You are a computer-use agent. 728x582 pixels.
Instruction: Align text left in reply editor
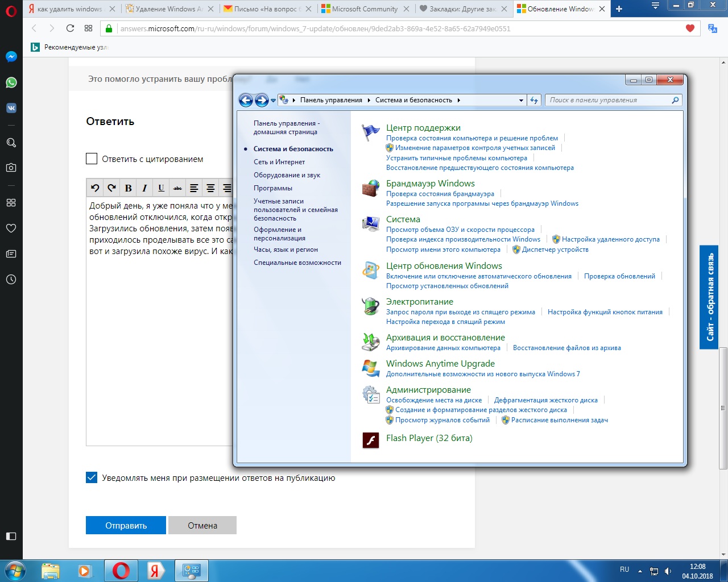194,188
